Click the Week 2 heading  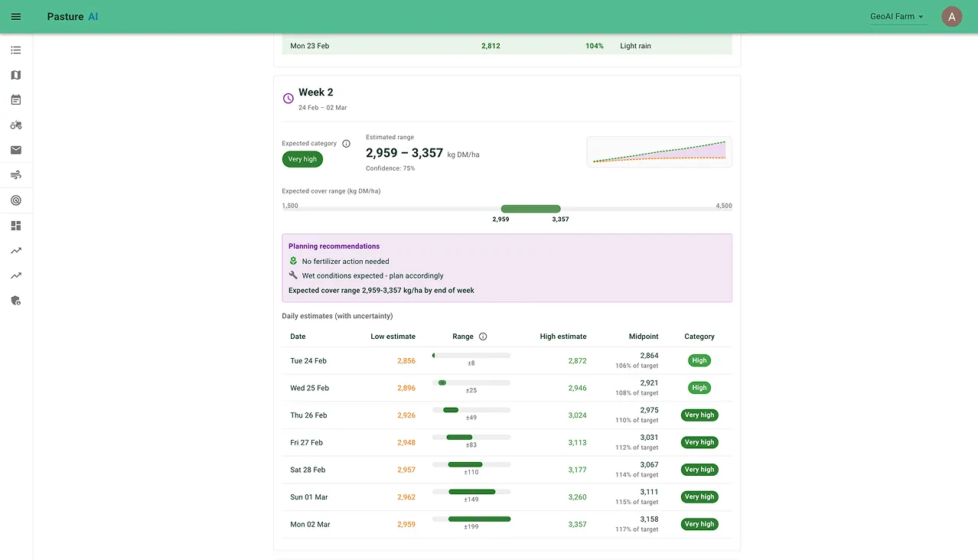pos(316,93)
